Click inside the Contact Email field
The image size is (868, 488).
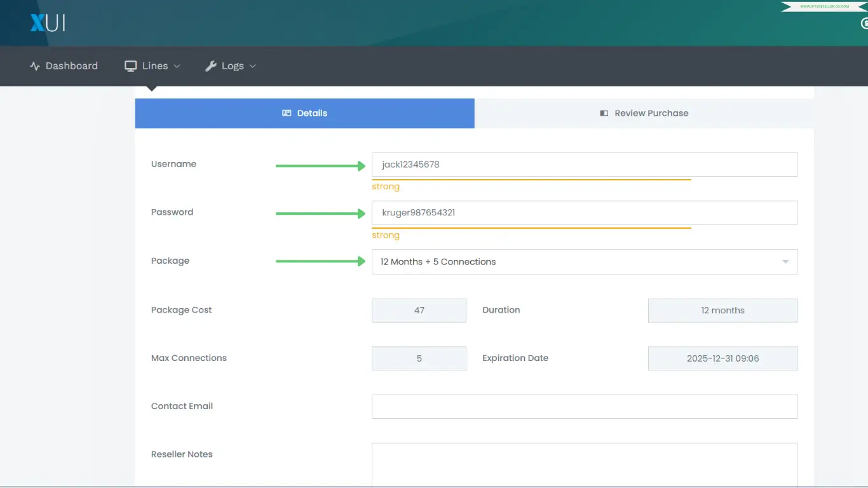point(584,406)
